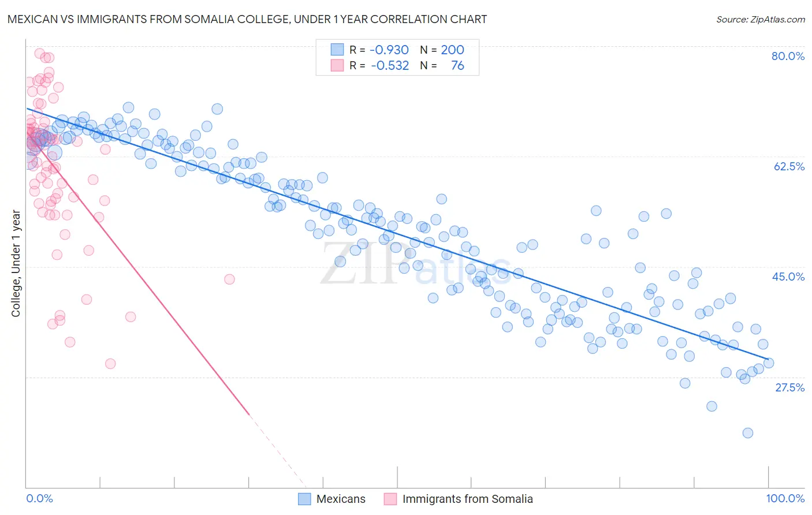The image size is (812, 515).
Task: Click the 45.0% y-axis label
Action: (788, 277)
